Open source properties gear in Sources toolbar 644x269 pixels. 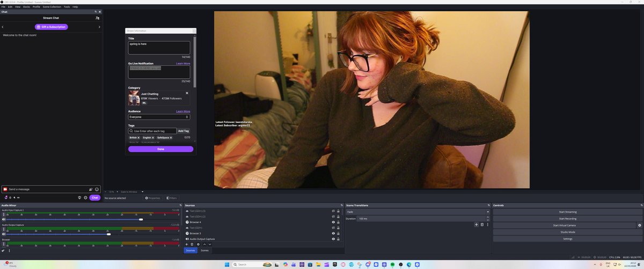[198, 244]
